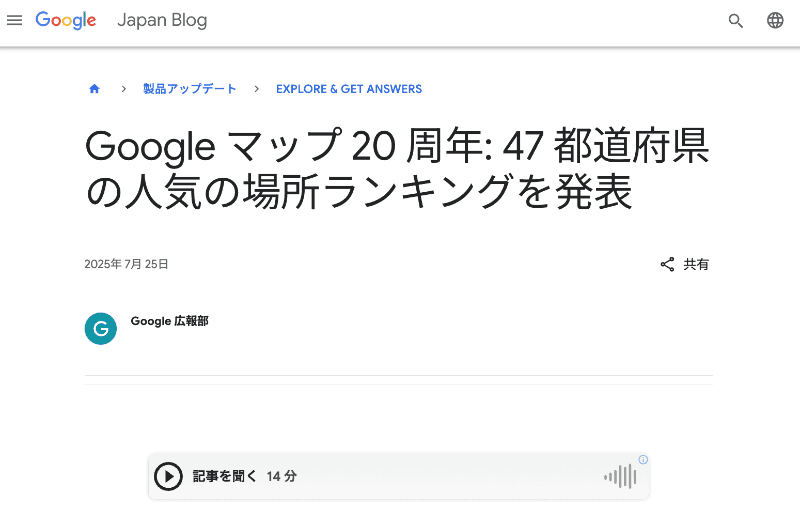Click the chevron before EXPLORE & GET ANSWERS
The height and width of the screenshot is (525, 800).
click(256, 89)
